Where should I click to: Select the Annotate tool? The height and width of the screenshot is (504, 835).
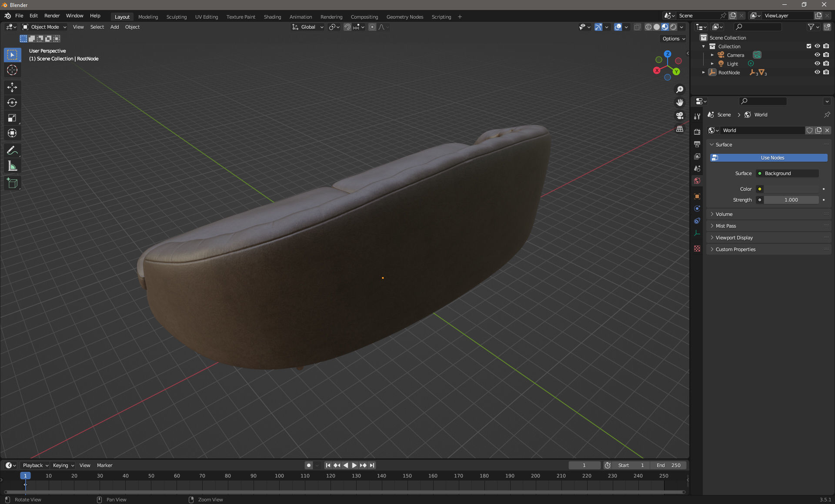(12, 151)
